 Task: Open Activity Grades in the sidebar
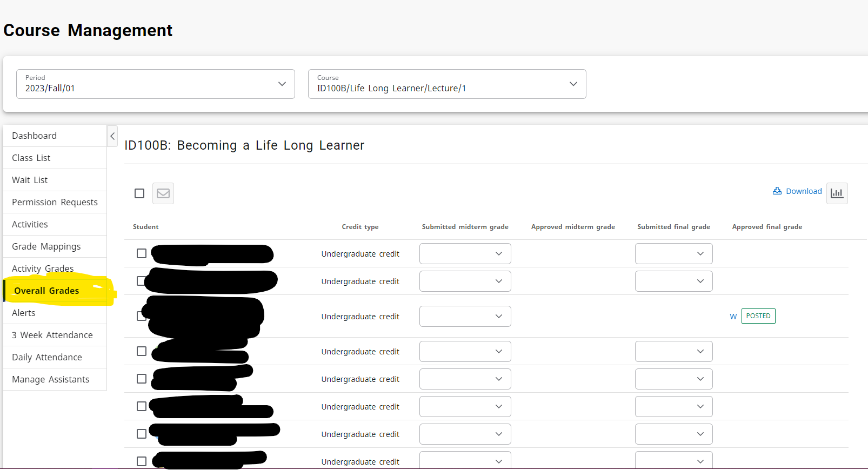[55, 268]
